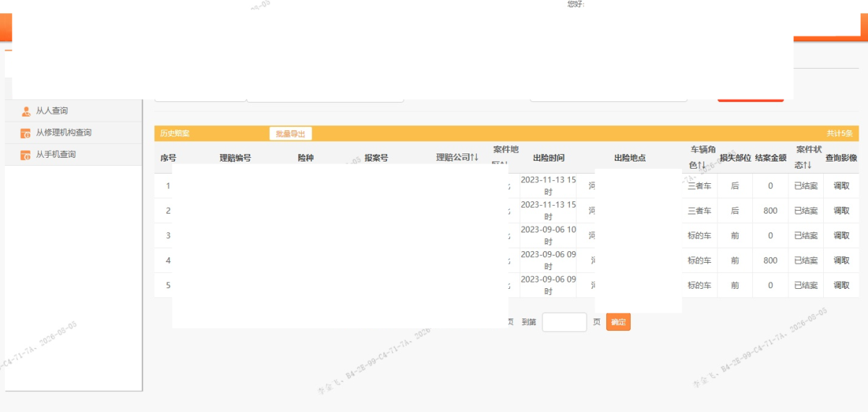Click the 结案金额 column header
Screen dimensions: 868x412
[x=770, y=157]
